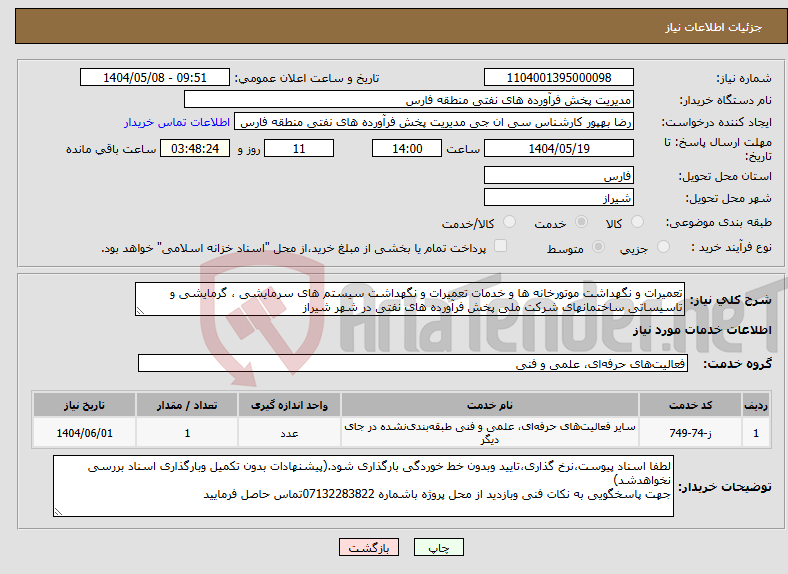Click the طبقه بندی موضوعی label
This screenshot has height=574, width=788.
[x=719, y=222]
